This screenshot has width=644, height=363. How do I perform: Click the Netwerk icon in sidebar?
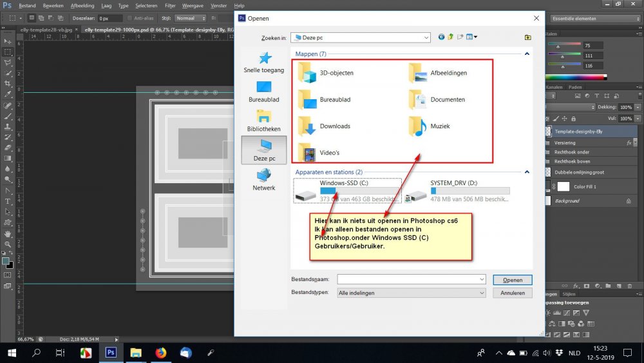tap(263, 179)
